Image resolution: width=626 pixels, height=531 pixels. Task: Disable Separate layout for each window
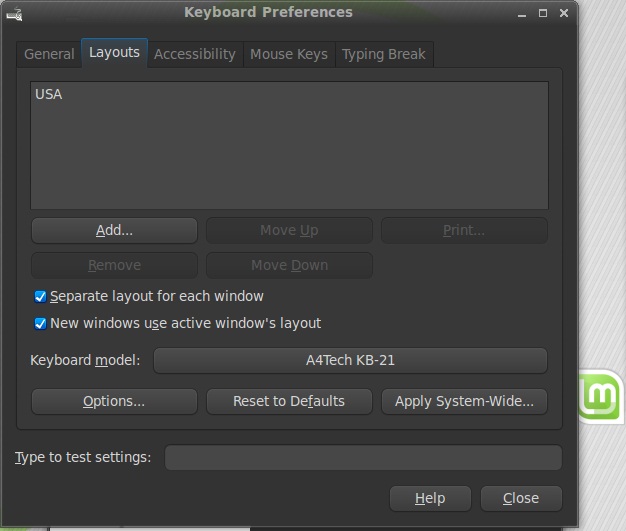41,297
